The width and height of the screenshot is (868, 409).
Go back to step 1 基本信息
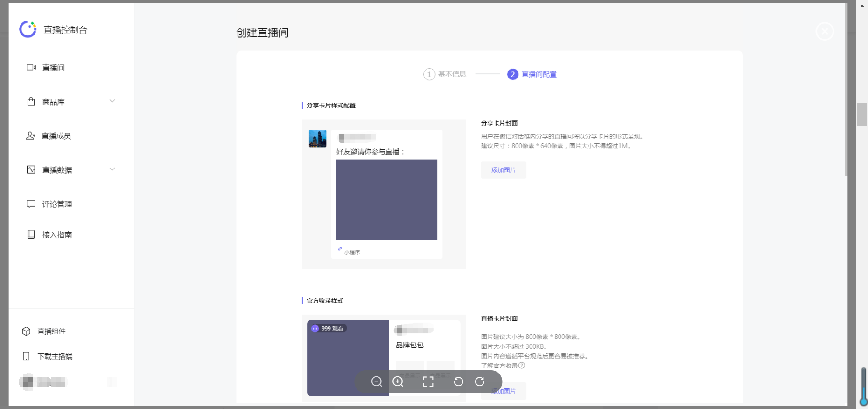pos(445,74)
